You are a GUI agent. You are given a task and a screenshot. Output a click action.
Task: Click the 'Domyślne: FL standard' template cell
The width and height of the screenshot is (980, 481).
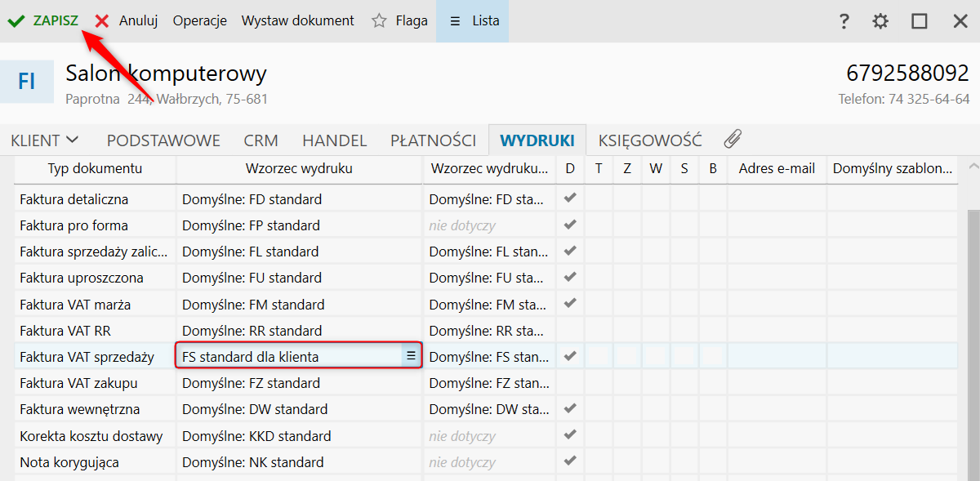pos(300,251)
